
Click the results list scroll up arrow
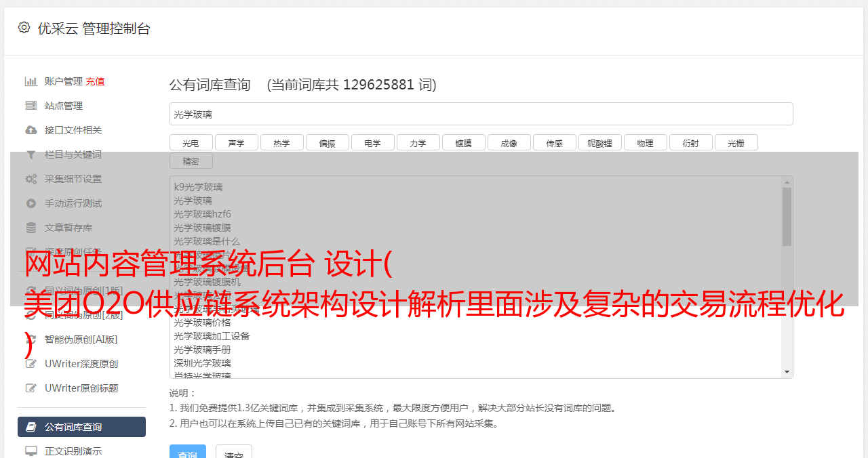pos(787,182)
